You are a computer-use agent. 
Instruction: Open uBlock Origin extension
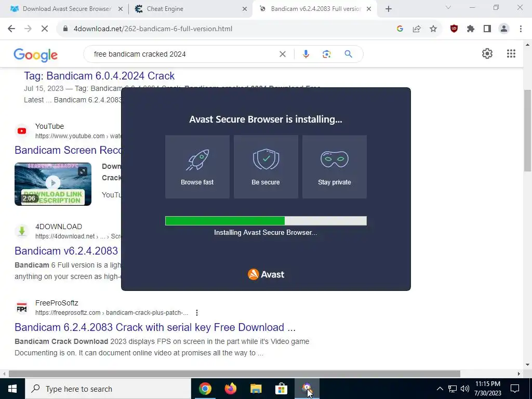point(454,29)
